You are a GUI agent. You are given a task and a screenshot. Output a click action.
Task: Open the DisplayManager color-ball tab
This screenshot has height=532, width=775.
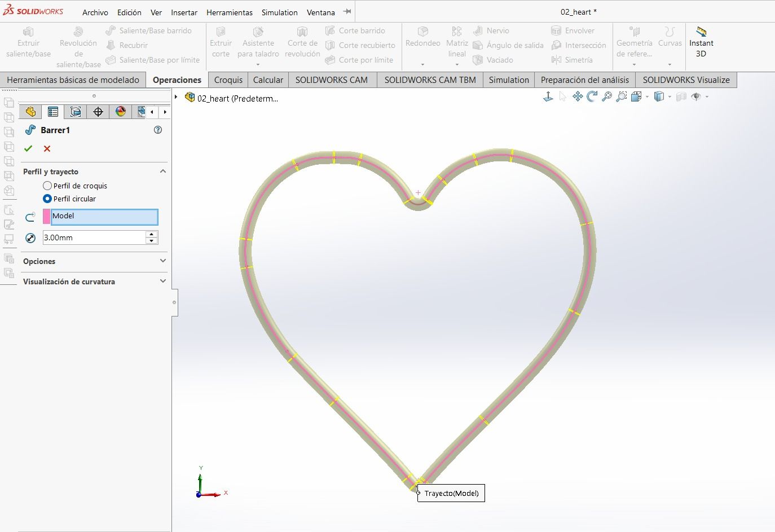(121, 112)
